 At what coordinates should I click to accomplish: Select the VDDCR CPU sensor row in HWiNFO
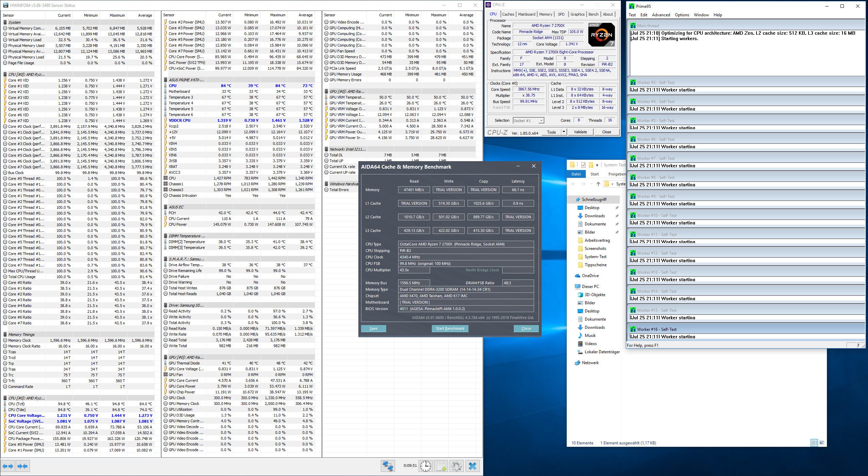click(x=239, y=120)
